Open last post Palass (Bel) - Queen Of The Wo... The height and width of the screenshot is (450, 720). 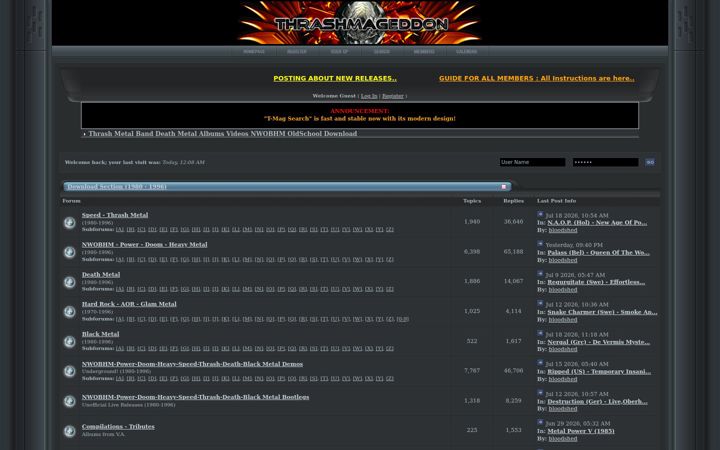tap(598, 253)
